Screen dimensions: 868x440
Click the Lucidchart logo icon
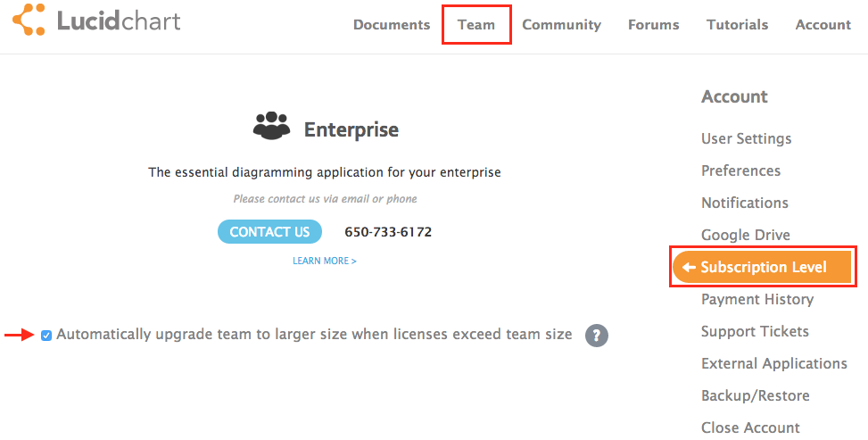[29, 21]
